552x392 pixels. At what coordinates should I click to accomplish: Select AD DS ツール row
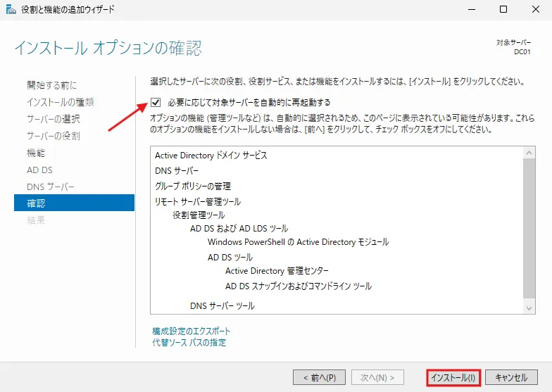point(230,258)
